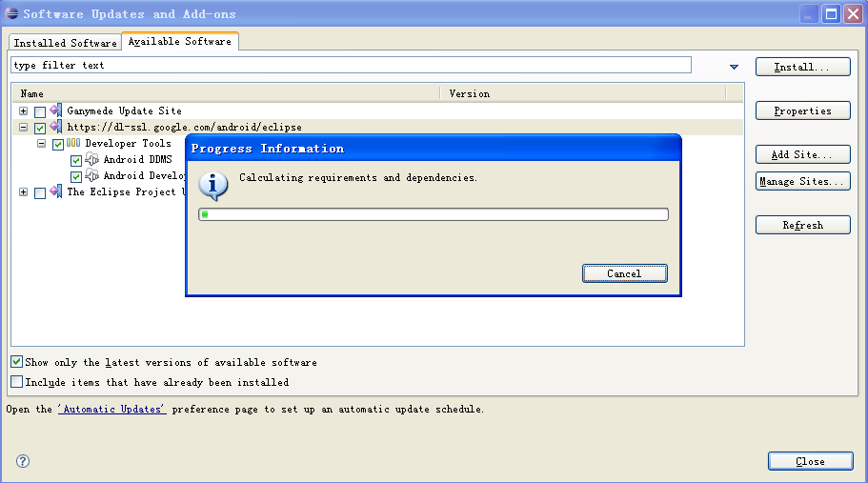Open Manage Sites... dialog
Screen dimensions: 868x483
pos(802,181)
